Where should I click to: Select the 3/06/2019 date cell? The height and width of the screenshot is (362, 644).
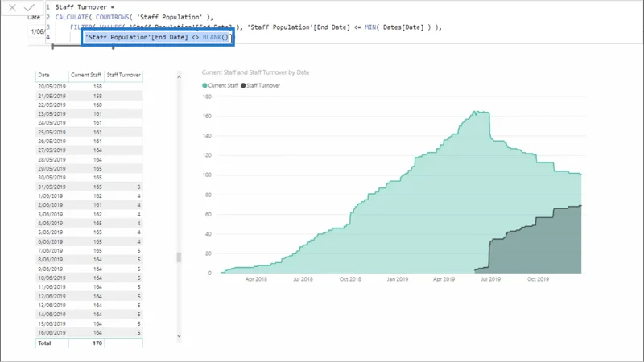coord(51,214)
